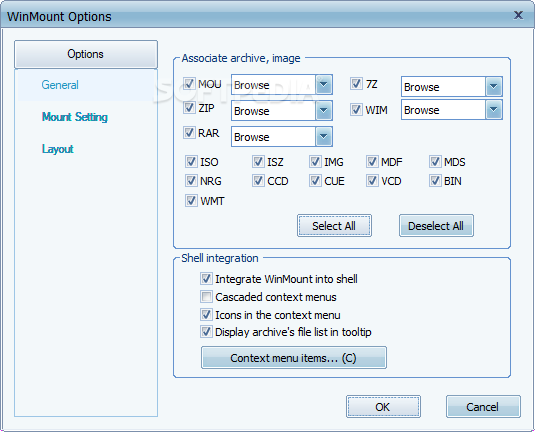535x432 pixels.
Task: Open Context menu items... (C)
Action: 293,358
